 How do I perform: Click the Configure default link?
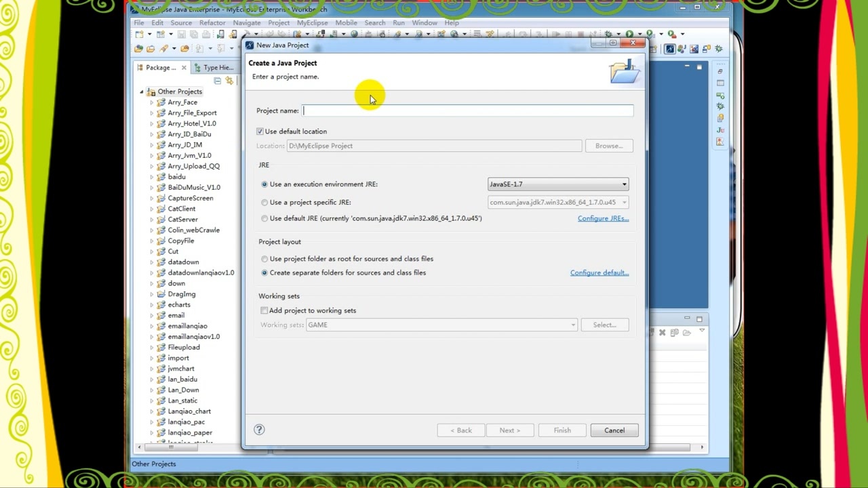point(599,272)
